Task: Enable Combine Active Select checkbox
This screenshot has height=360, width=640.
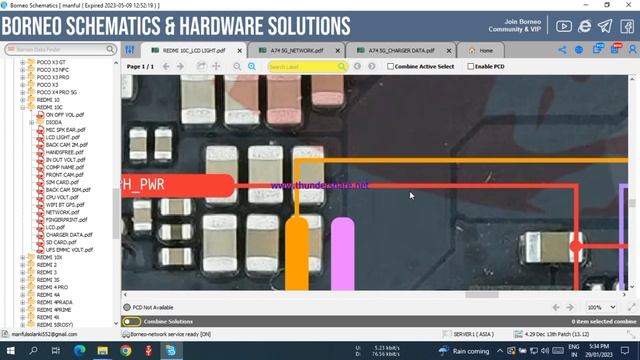Action: coord(390,66)
